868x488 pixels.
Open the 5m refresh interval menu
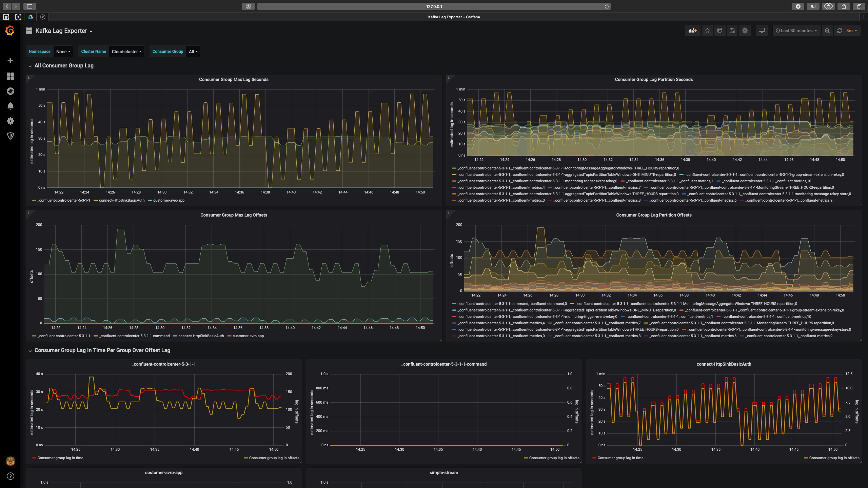click(x=851, y=30)
